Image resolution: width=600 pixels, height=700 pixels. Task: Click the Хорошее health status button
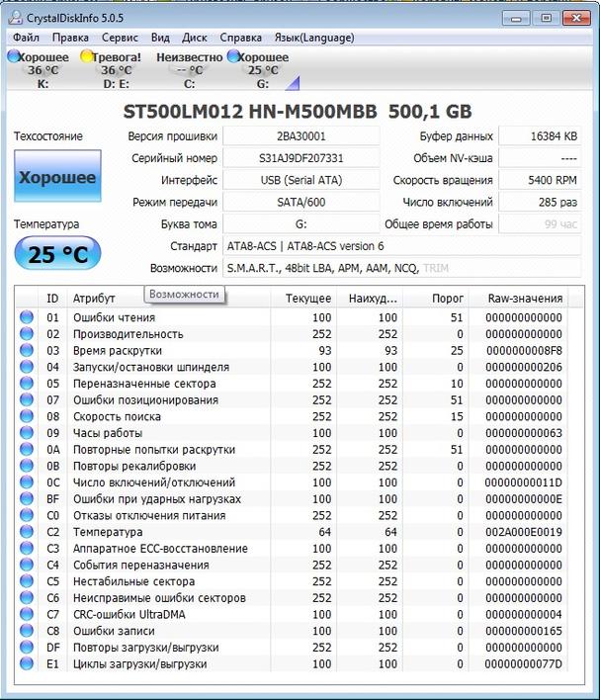pyautogui.click(x=57, y=176)
